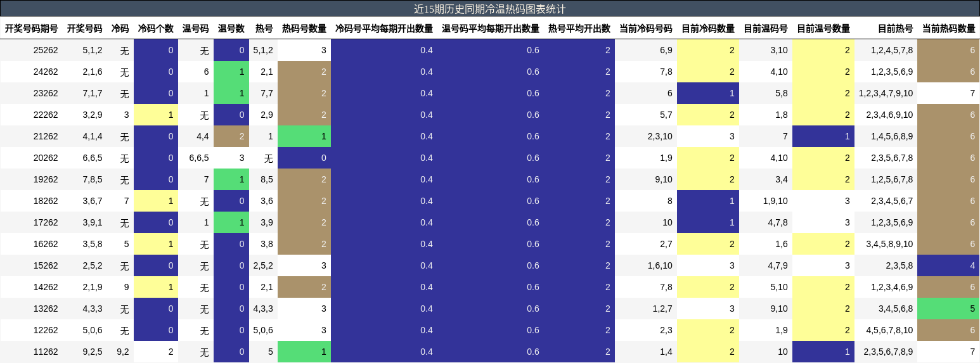Select draw number 3,2,9
The image size is (980, 363).
pyautogui.click(x=93, y=115)
